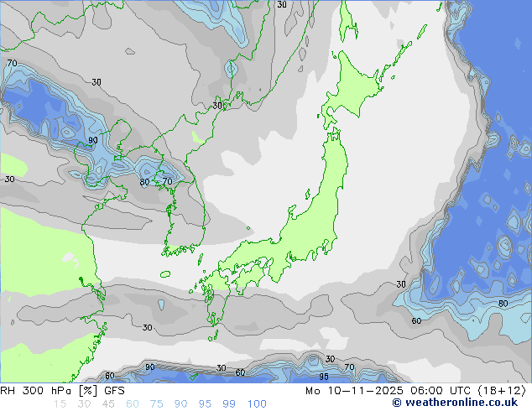Click the contour label 80 beside the 70 near Korea
Viewport: 532px width, 411px height.
144,182
